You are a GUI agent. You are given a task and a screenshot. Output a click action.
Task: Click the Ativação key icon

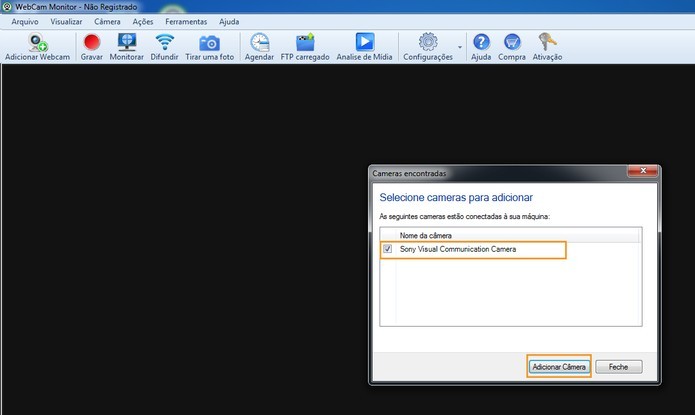(547, 44)
